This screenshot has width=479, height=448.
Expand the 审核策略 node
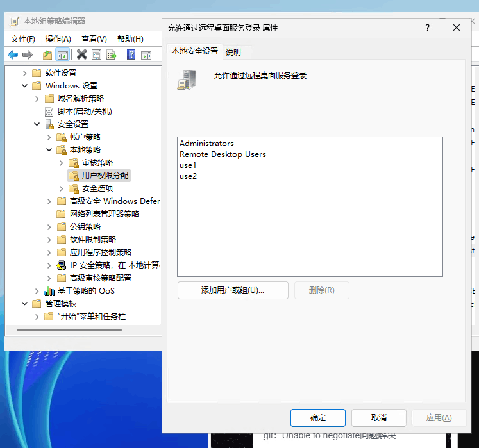[x=62, y=163]
